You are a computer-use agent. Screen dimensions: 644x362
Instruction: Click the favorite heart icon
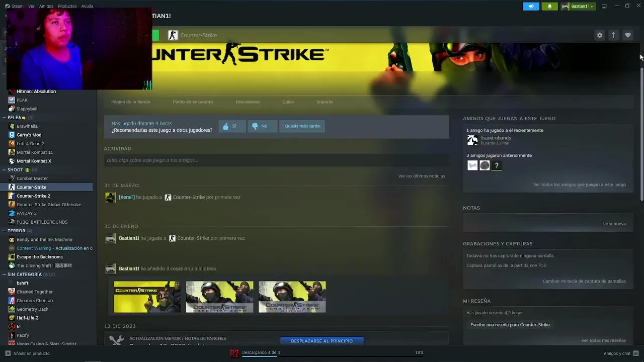tap(627, 35)
